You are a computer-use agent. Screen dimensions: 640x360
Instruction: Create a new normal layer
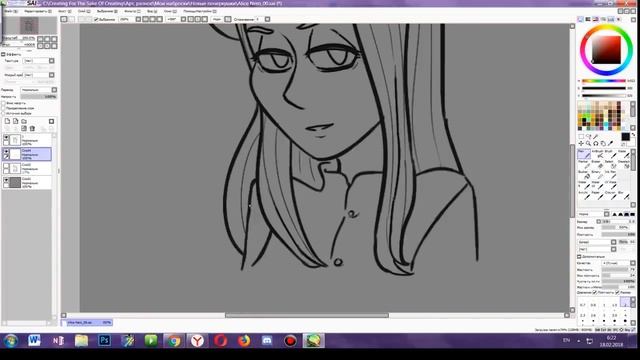pos(7,121)
